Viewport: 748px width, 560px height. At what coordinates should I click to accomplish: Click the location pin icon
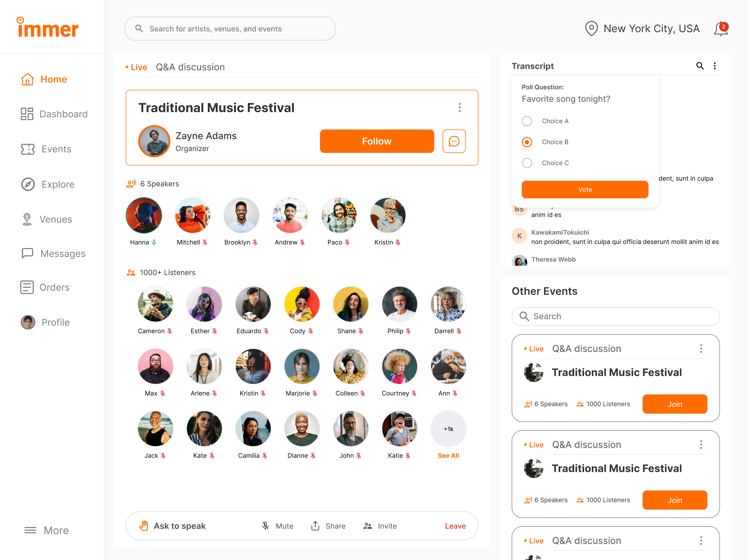591,29
